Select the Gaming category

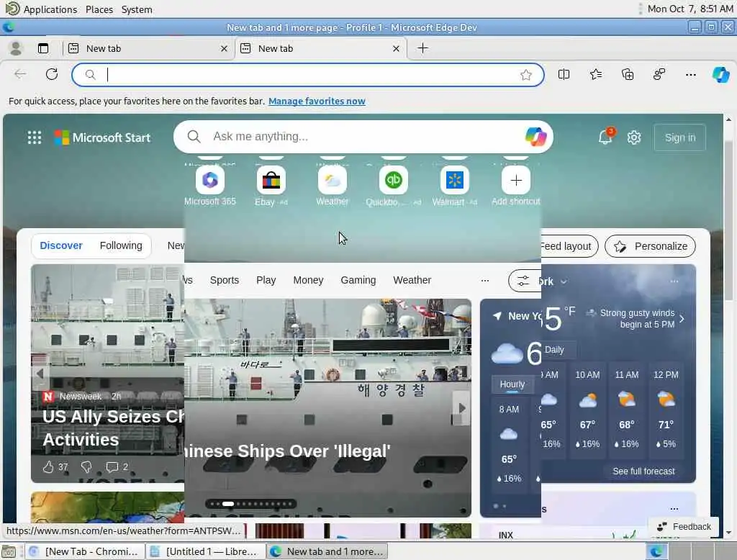click(358, 280)
